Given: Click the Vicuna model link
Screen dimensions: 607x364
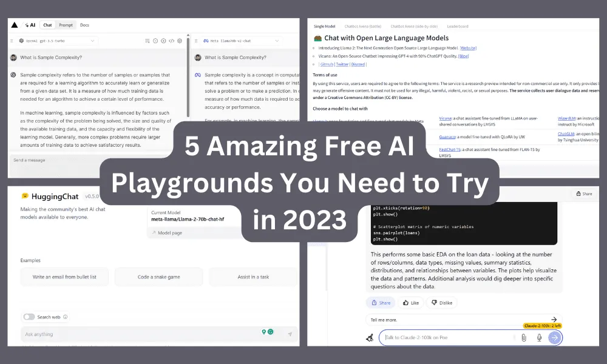Looking at the screenshot, I should 445,118.
